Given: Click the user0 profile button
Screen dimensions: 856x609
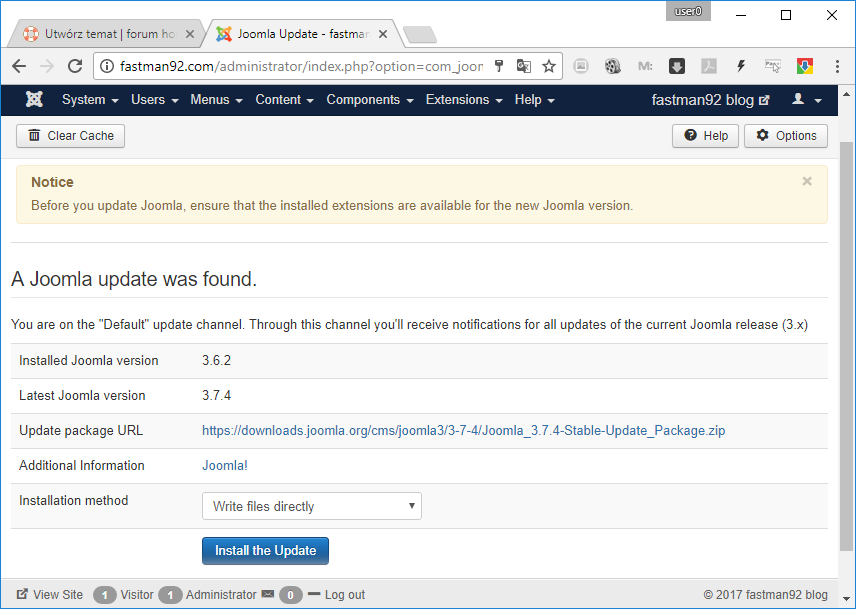Looking at the screenshot, I should [688, 11].
